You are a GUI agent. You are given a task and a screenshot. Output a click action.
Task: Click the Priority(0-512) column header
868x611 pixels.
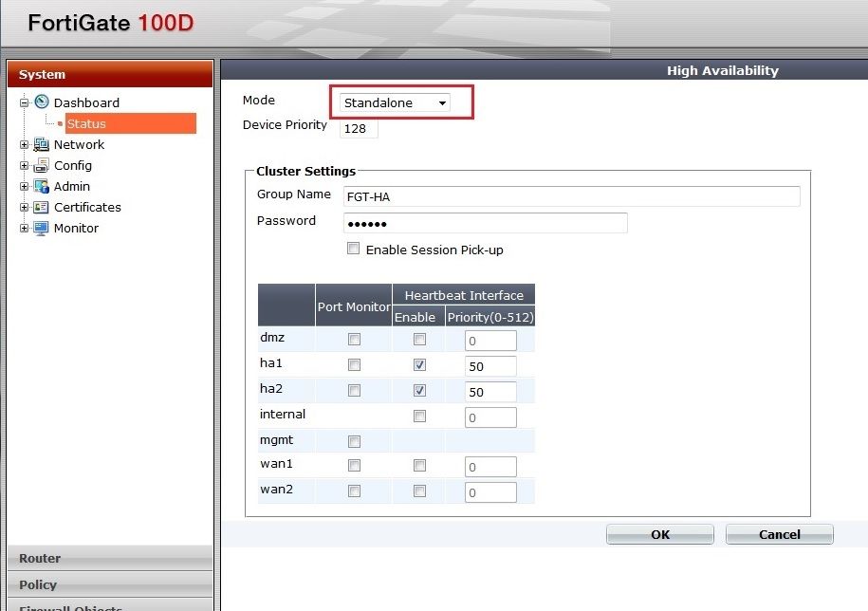click(x=490, y=317)
